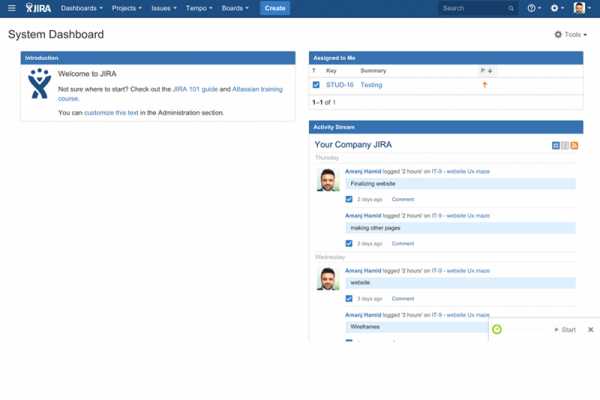Comment on the making other pages entry
The image size is (600, 400).
pos(403,244)
